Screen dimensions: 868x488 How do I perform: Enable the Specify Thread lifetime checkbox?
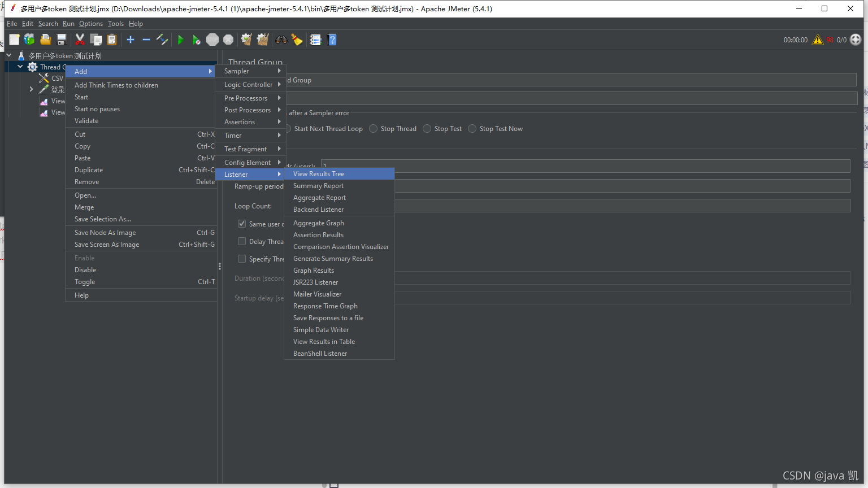coord(242,259)
